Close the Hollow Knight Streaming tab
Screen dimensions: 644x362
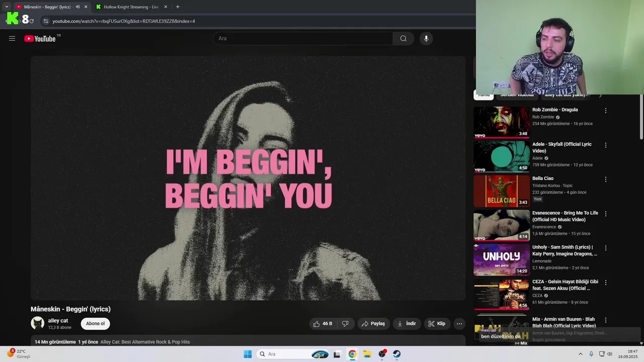(x=166, y=7)
